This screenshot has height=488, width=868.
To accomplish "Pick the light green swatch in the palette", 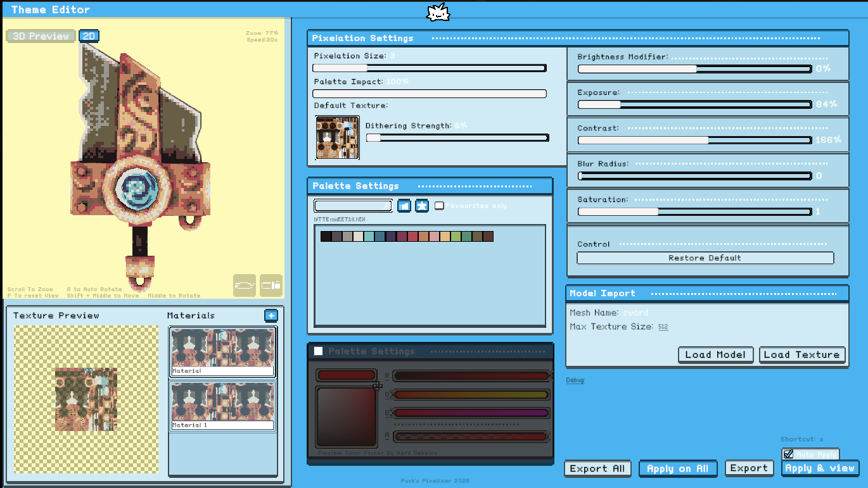I will (x=456, y=236).
